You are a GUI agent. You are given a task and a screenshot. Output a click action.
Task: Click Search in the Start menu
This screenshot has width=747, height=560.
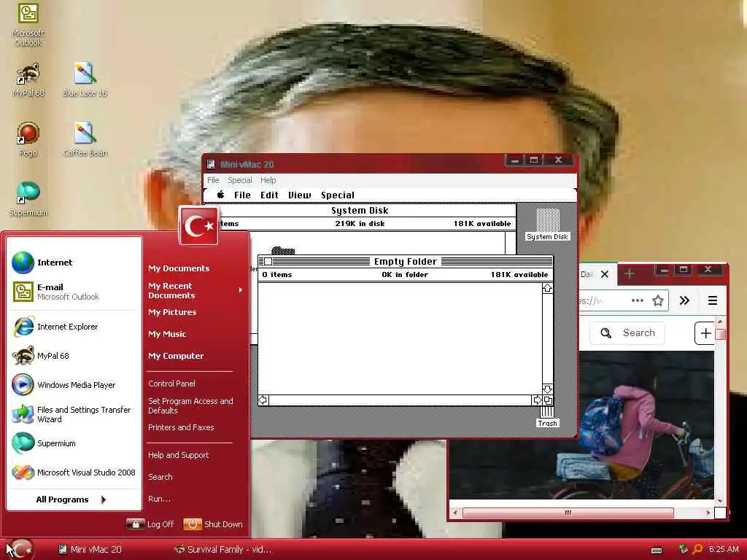tap(160, 477)
